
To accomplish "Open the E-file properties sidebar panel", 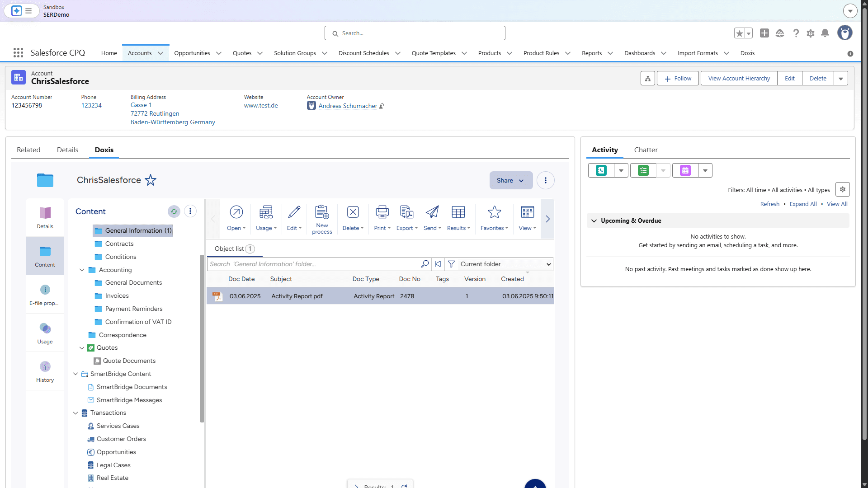I will [45, 294].
